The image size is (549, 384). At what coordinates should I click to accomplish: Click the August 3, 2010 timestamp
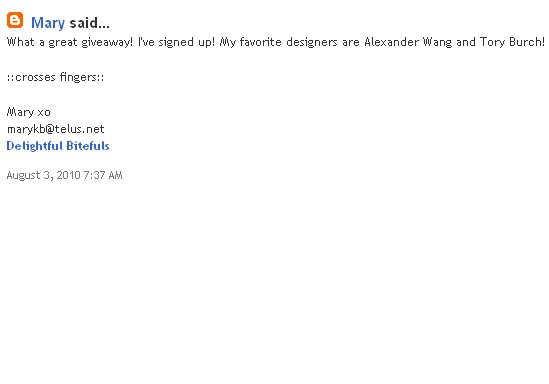pyautogui.click(x=64, y=175)
